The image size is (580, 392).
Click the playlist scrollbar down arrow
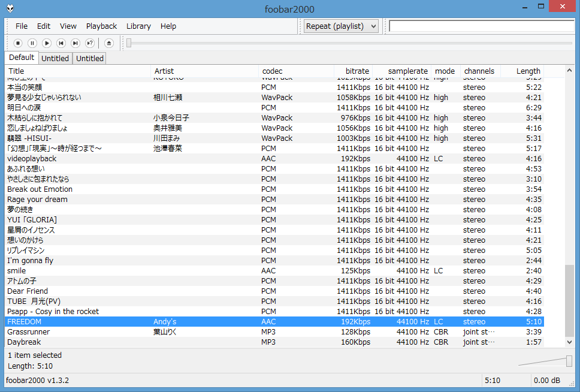coord(569,342)
